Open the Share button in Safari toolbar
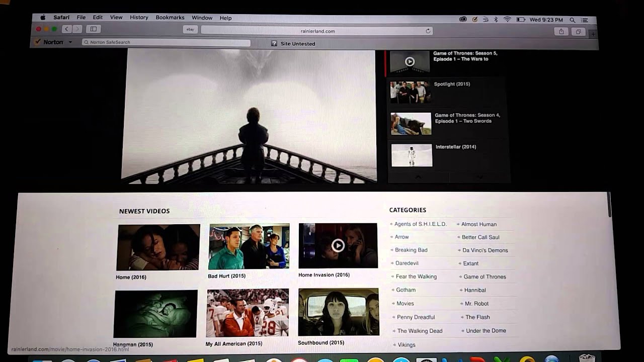The image size is (644, 362). [x=561, y=32]
